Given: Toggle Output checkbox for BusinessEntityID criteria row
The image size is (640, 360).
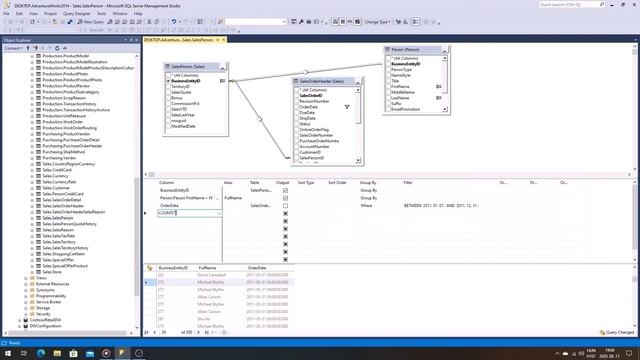Looking at the screenshot, I should [x=285, y=191].
